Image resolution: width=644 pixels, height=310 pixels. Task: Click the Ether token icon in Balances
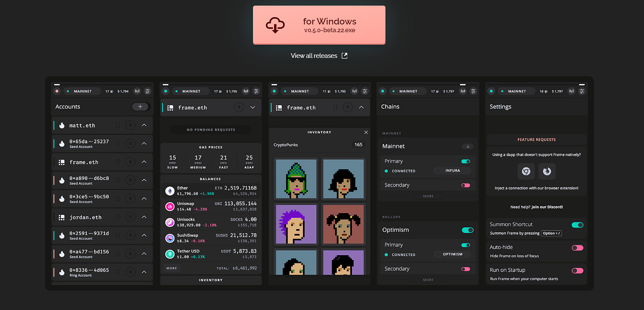[x=170, y=191]
